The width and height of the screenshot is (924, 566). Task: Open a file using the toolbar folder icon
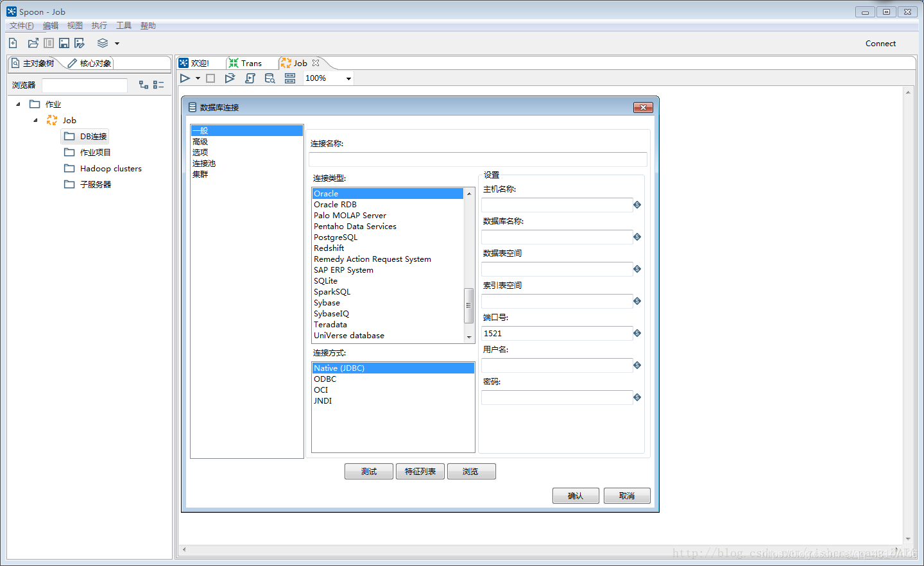pyautogui.click(x=33, y=43)
